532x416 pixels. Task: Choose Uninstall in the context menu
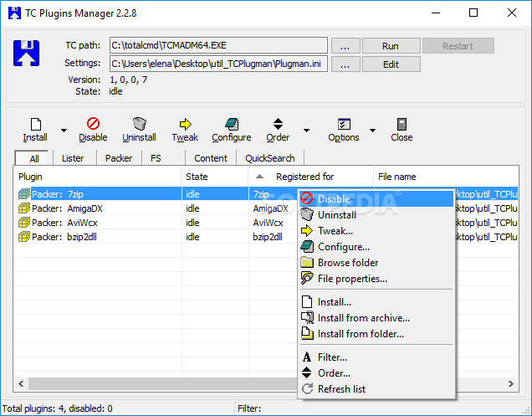point(376,214)
